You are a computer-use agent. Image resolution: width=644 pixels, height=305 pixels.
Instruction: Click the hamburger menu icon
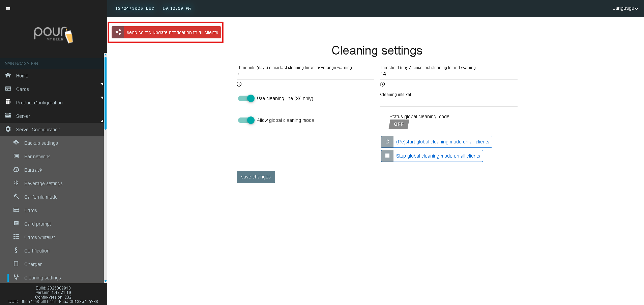coord(8,8)
